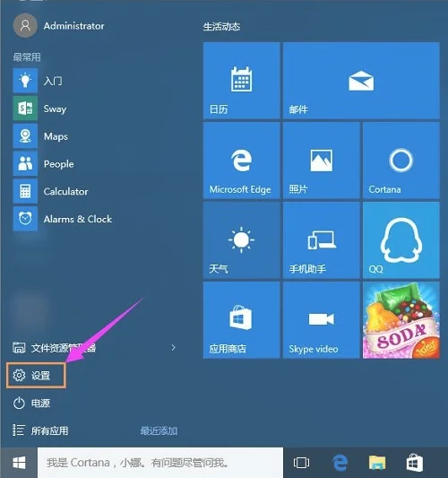
Task: Open Settings (设置) gear item
Action: [x=36, y=375]
